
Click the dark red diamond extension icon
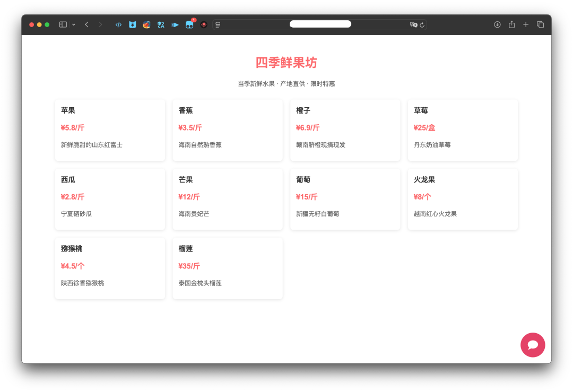tap(204, 24)
